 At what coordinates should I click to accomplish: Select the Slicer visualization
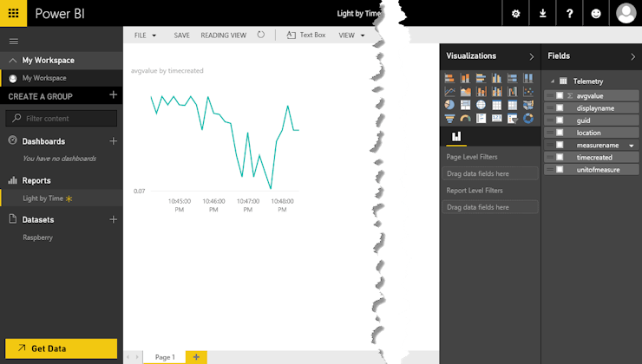(x=512, y=118)
